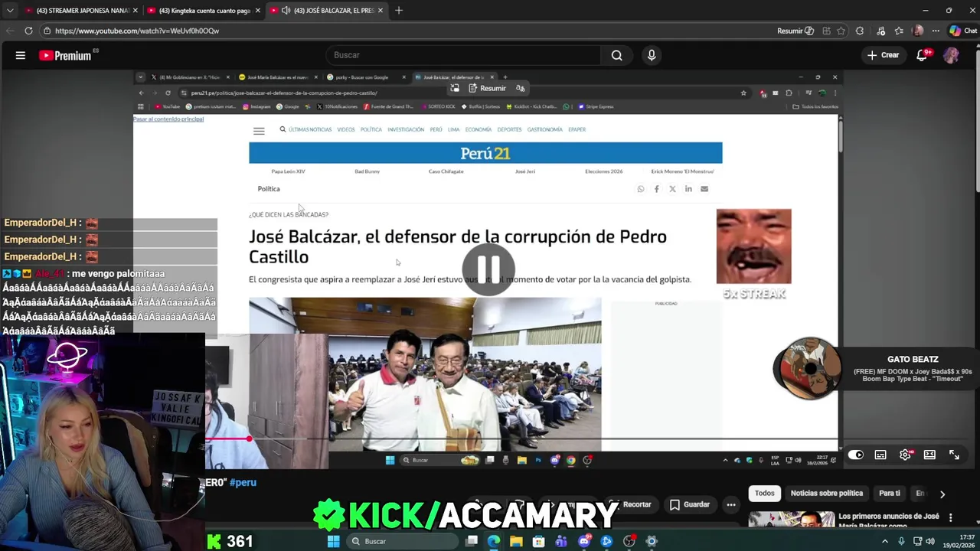Viewport: 980px width, 551px height.
Task: Open Edge Copilot Chat button
Action: [963, 31]
